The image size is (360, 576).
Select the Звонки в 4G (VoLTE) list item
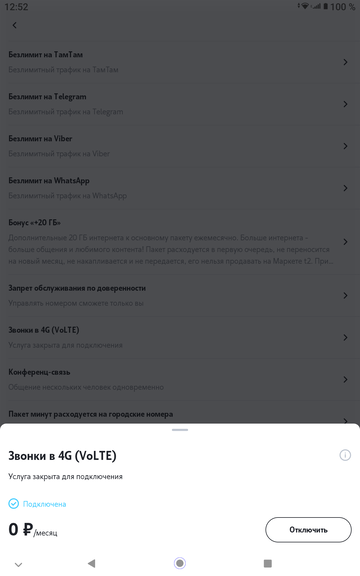coord(180,337)
